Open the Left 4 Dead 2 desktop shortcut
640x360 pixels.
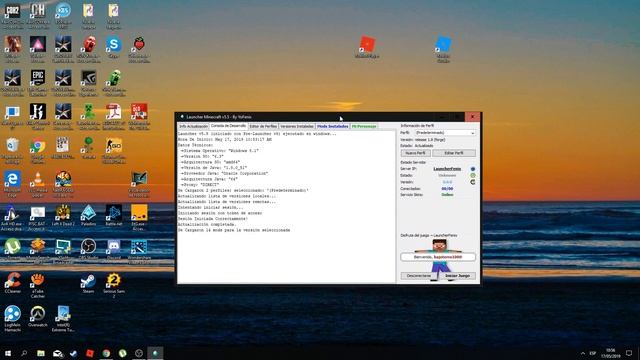coord(63,216)
